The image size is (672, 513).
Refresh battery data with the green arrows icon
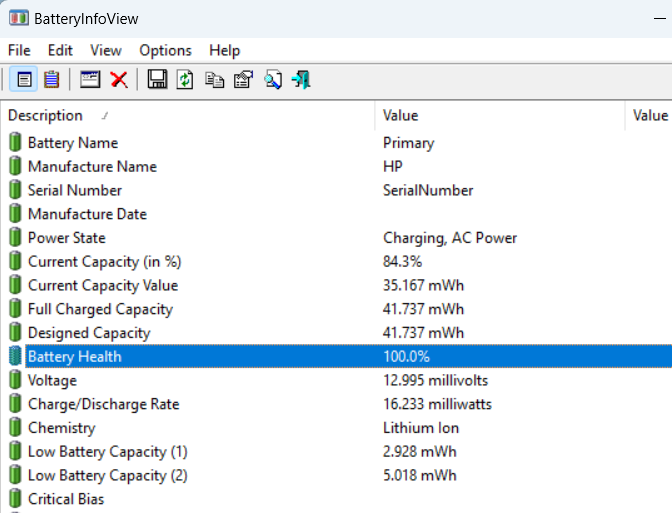click(x=185, y=80)
